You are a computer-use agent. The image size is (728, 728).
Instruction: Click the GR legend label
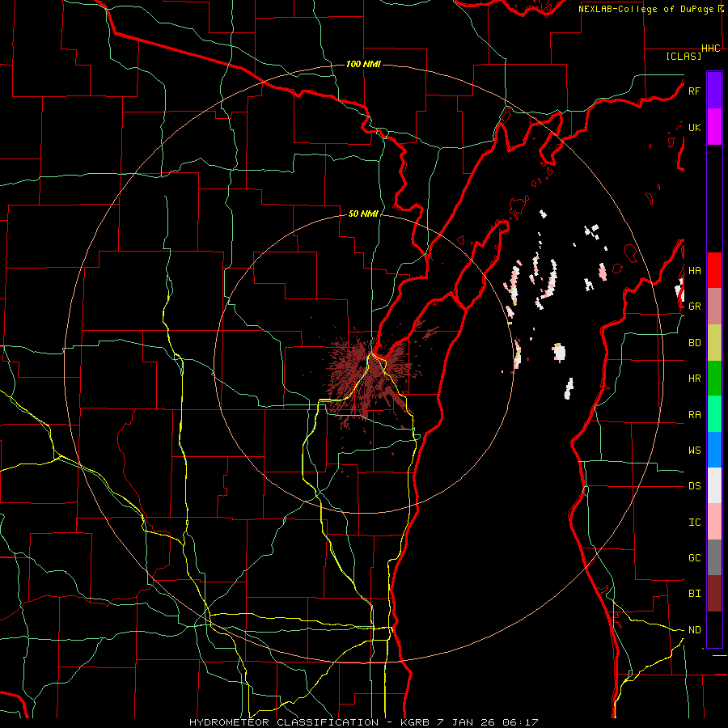pos(694,307)
